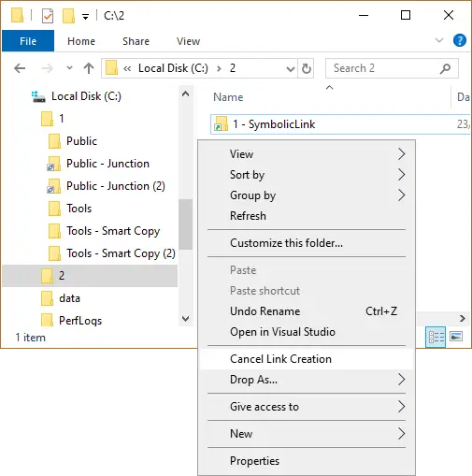Viewport: 472px width, 476px height.
Task: Click the search magnifier icon
Action: pos(445,68)
